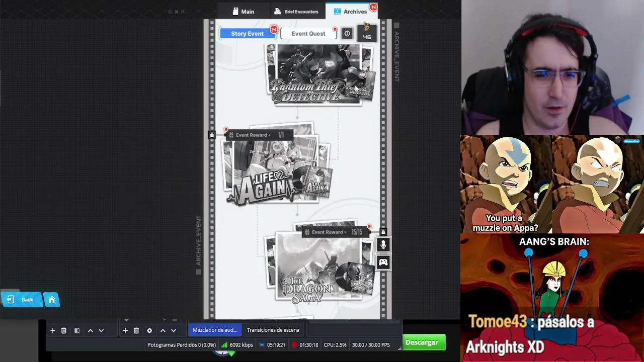Return to the lobby via the home icon
644x362 pixels.
click(51, 300)
